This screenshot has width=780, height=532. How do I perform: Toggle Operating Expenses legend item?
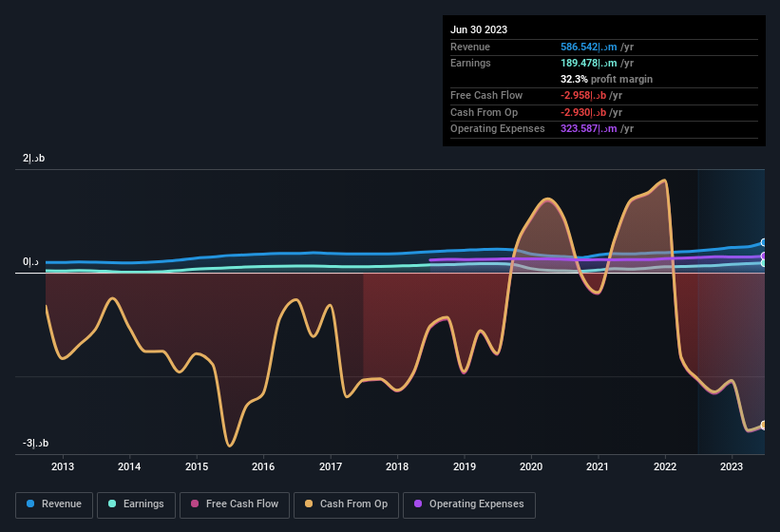[469, 503]
